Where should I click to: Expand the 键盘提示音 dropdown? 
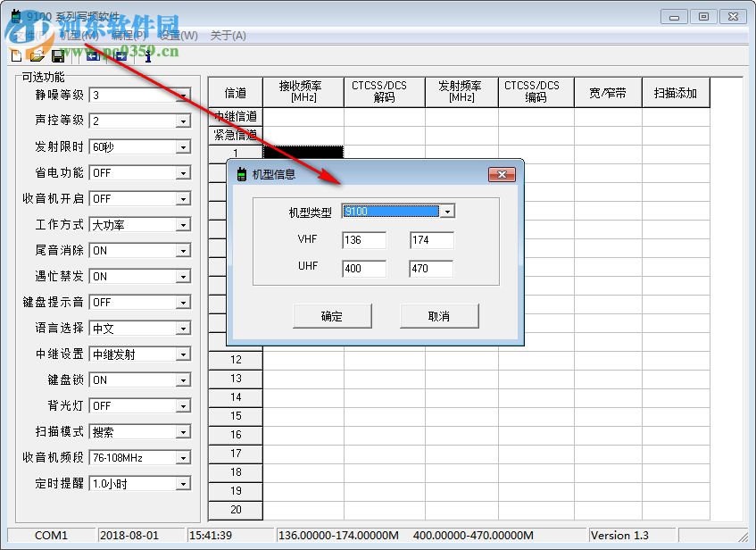(183, 303)
